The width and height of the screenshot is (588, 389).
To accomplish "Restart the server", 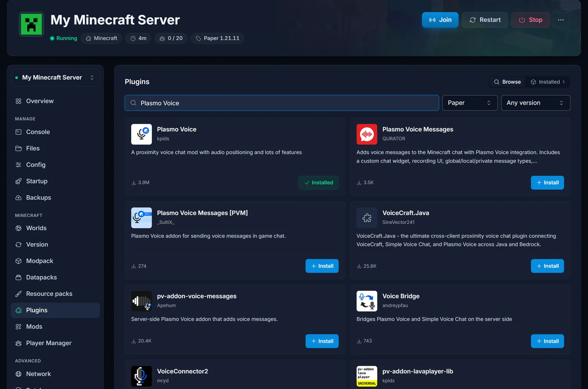I will coord(485,20).
